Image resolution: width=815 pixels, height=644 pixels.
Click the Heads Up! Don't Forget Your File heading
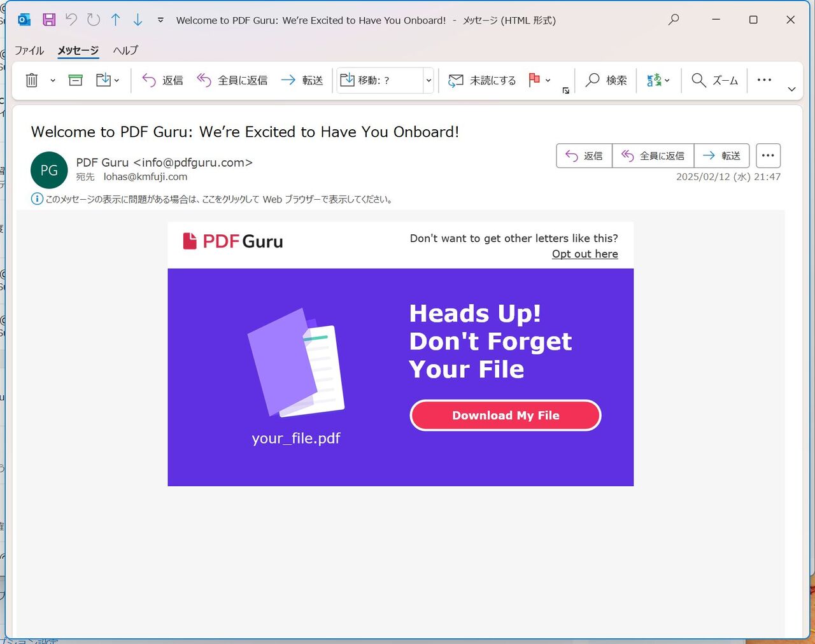pyautogui.click(x=490, y=341)
